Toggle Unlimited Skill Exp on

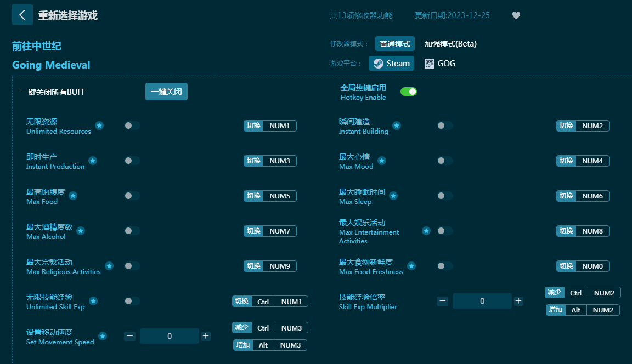132,301
